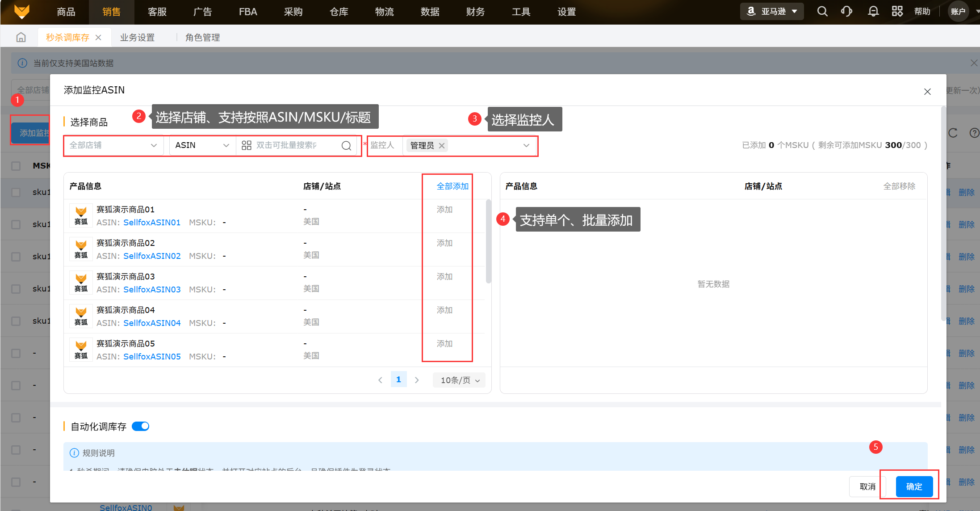
Task: Open SellfoxASIN03 product link
Action: 152,290
